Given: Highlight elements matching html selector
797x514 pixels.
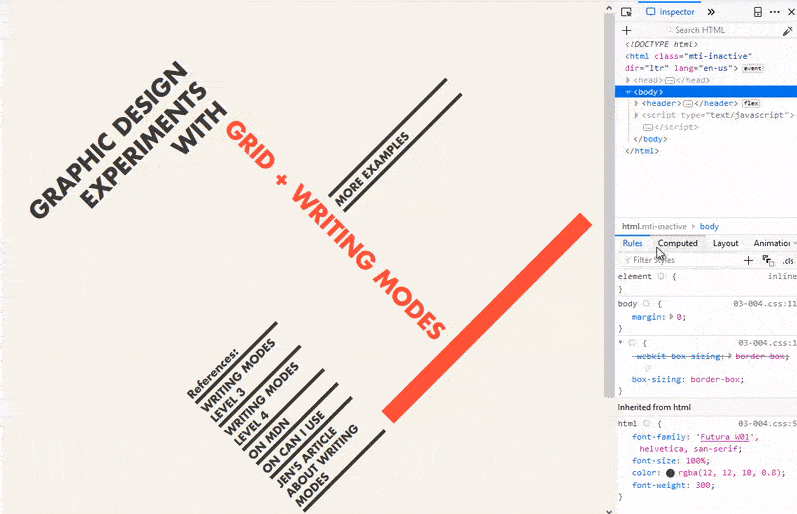Looking at the screenshot, I should click(x=647, y=423).
